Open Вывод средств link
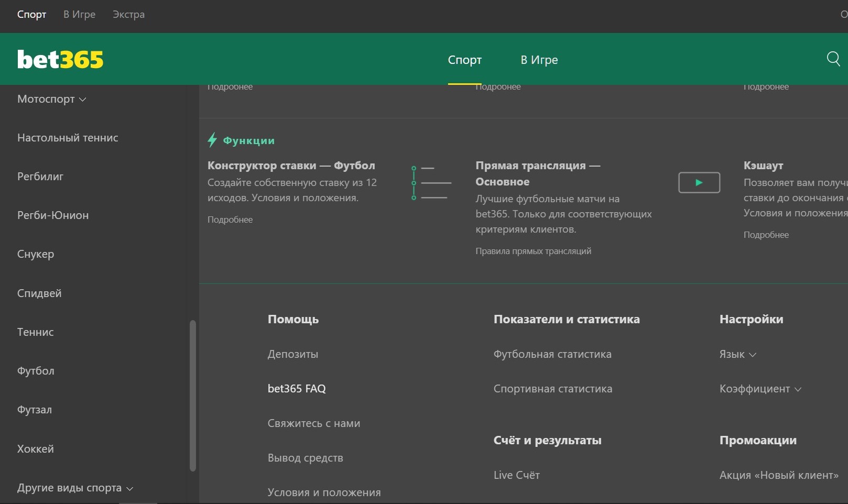This screenshot has height=504, width=848. [306, 458]
